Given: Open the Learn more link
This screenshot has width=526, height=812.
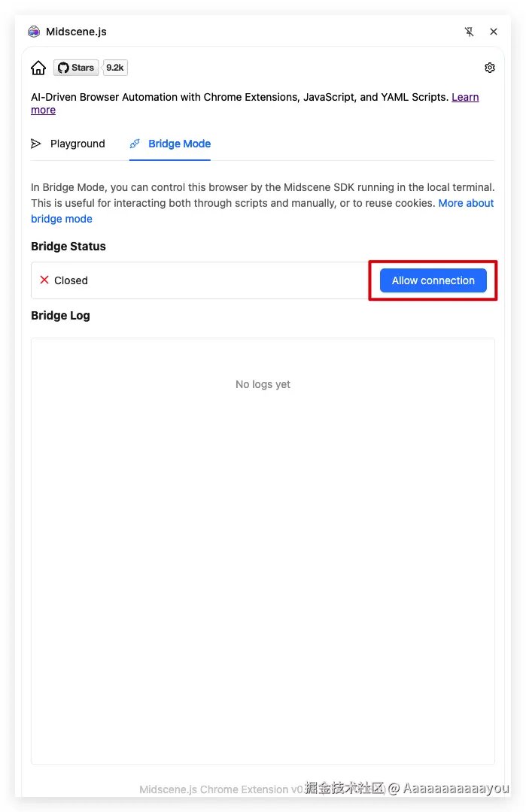Looking at the screenshot, I should click(x=465, y=97).
